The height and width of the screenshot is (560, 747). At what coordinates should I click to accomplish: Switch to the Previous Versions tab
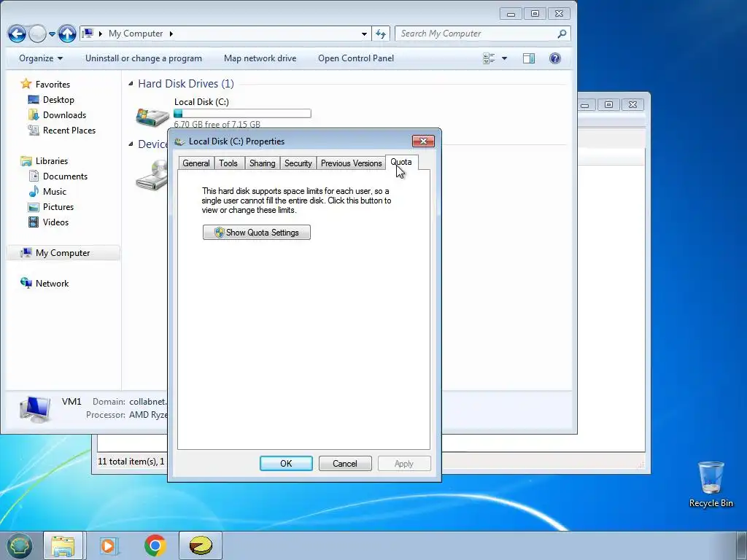coord(351,163)
